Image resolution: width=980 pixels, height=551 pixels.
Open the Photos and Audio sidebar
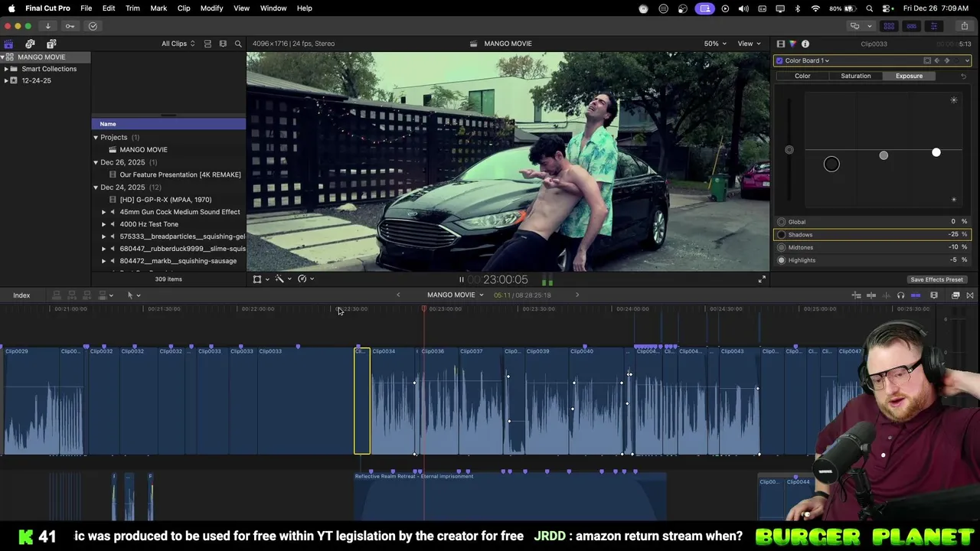(30, 44)
